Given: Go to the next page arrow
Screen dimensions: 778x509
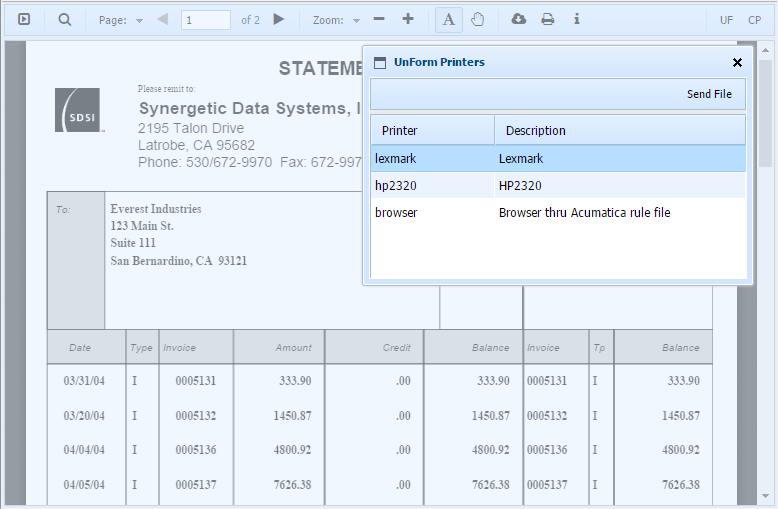Looking at the screenshot, I should 279,19.
